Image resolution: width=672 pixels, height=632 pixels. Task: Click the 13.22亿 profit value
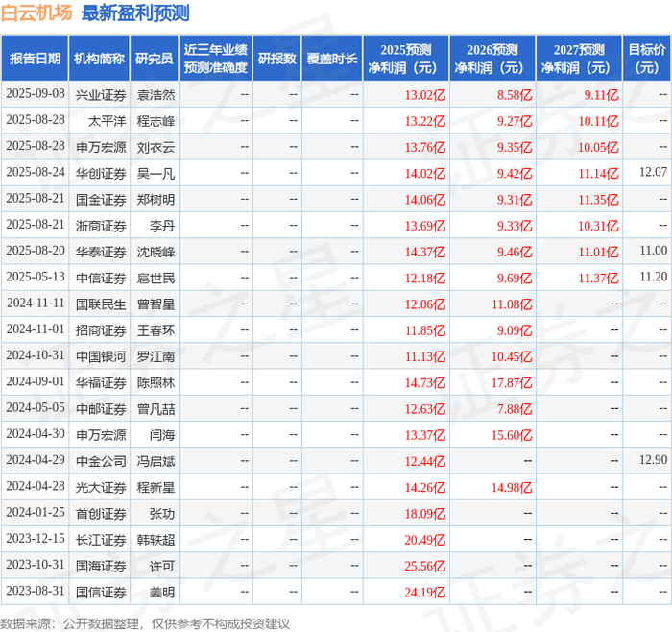[425, 121]
